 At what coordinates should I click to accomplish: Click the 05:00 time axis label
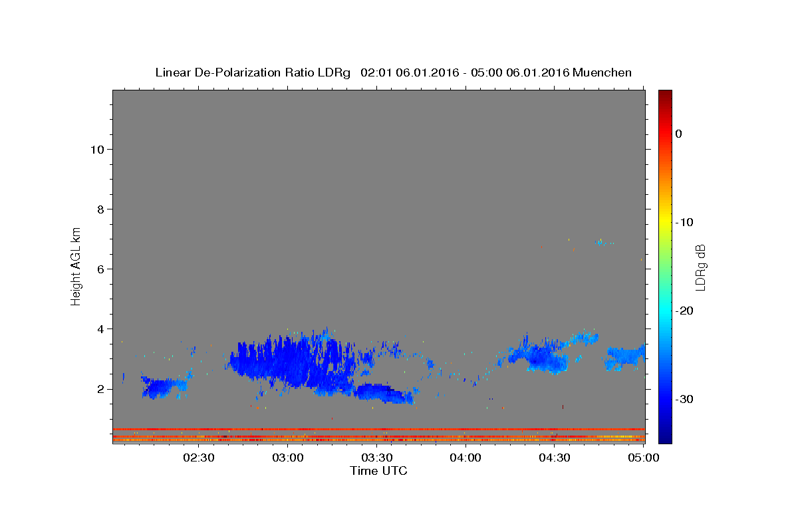(643, 458)
